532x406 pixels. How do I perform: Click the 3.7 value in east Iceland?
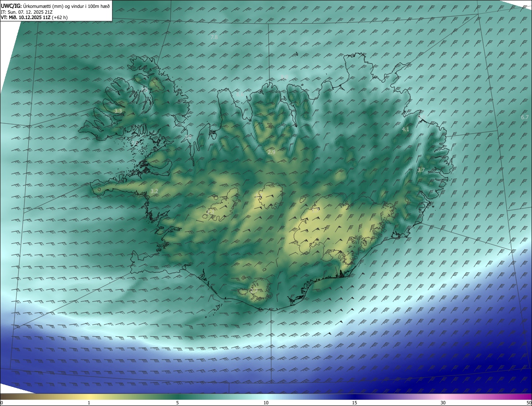[x=421, y=170]
